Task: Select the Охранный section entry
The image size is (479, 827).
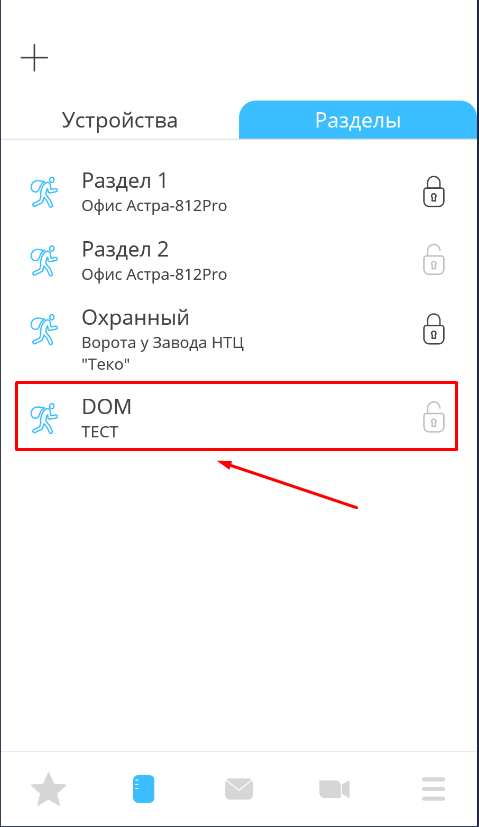Action: pyautogui.click(x=236, y=340)
